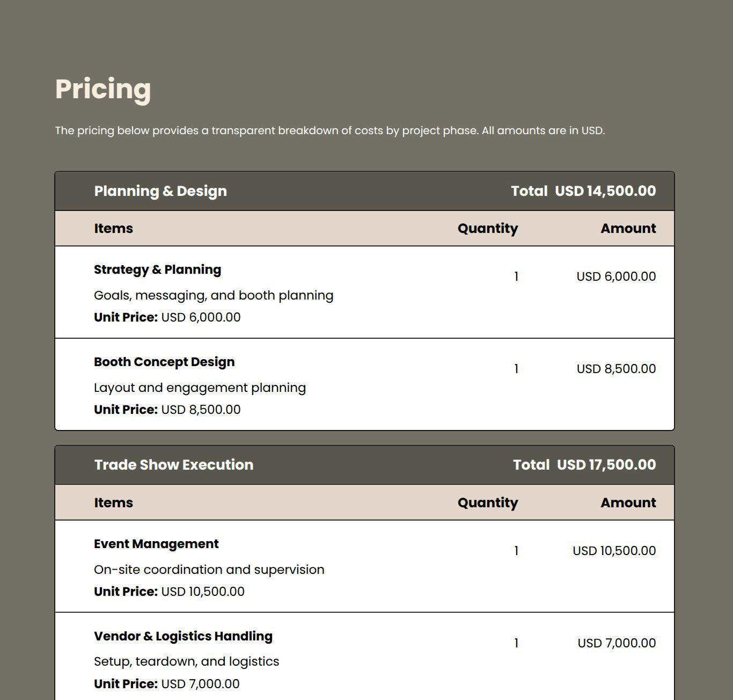
Task: Click the Quantity column header under Planning & Design
Action: coord(487,229)
